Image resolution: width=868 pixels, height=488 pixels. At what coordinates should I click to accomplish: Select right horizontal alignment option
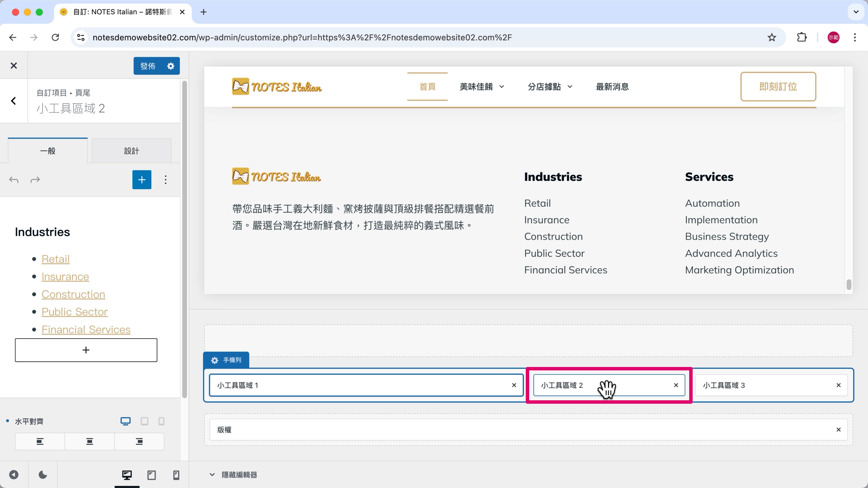click(x=139, y=441)
